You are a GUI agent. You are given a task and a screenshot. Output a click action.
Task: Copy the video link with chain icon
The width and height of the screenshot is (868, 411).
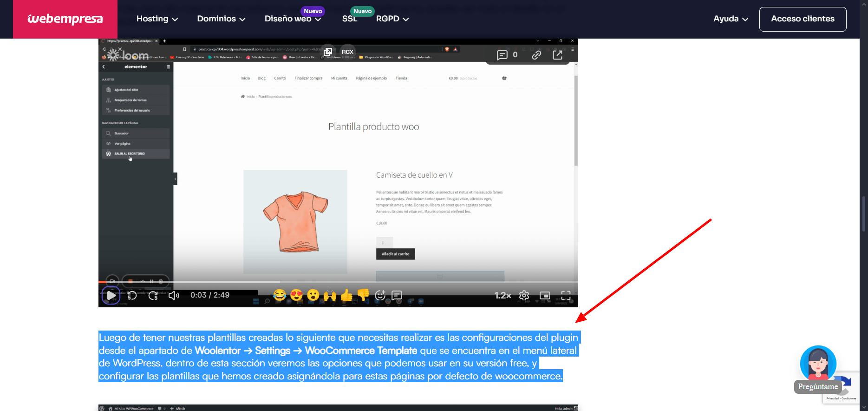pyautogui.click(x=536, y=55)
